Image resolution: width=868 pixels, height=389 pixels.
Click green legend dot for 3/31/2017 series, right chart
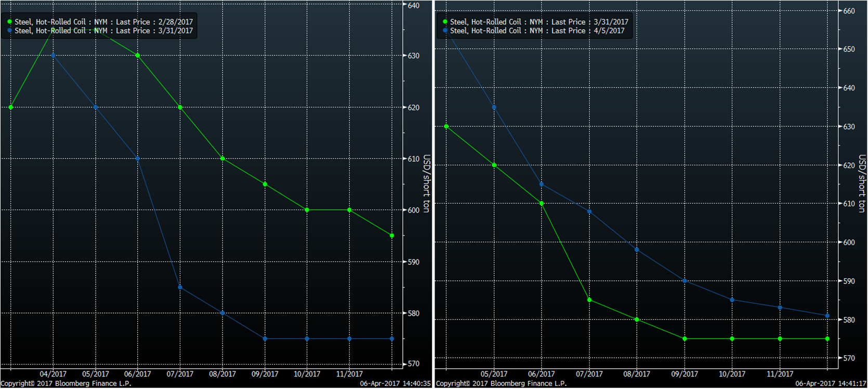tap(445, 22)
